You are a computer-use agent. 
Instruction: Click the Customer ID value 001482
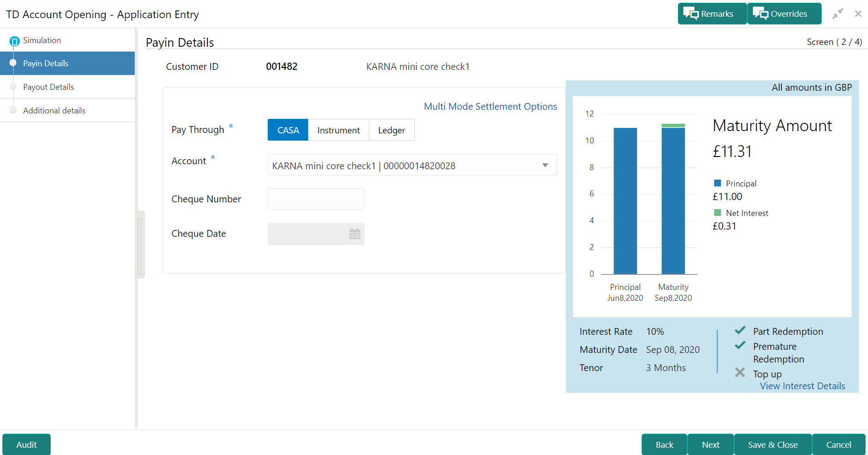pos(282,67)
